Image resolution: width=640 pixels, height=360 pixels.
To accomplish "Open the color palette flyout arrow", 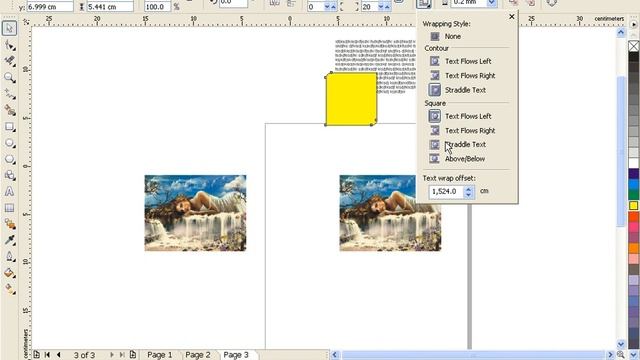I will click(633, 24).
